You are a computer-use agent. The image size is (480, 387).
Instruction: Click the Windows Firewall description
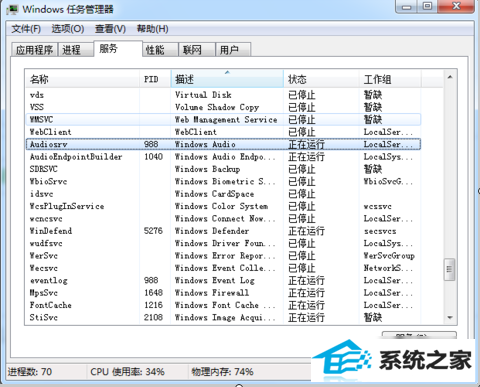212,293
